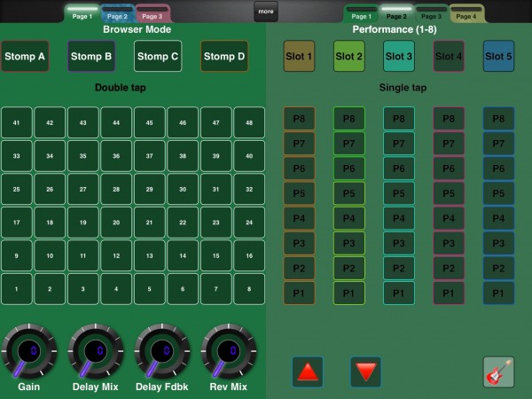This screenshot has width=532, height=399.
Task: Select P7 under Slot 2
Action: pos(348,144)
